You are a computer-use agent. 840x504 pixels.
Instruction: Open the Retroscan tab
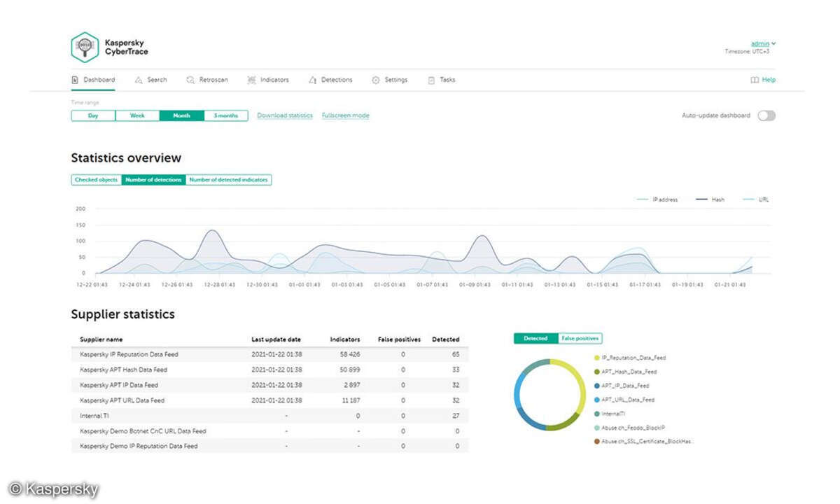point(207,80)
